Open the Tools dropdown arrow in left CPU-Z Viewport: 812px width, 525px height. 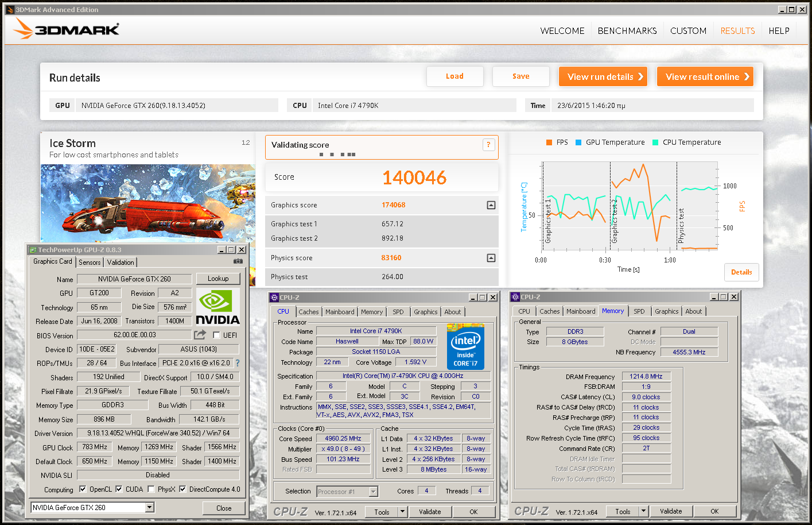point(402,511)
